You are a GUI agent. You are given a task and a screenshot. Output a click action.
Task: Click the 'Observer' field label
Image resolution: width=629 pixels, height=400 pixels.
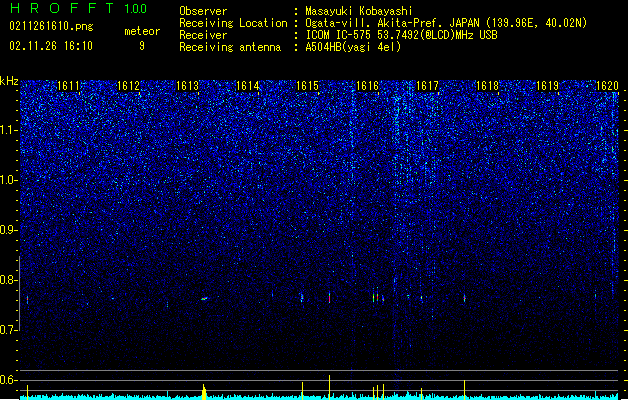coord(203,11)
